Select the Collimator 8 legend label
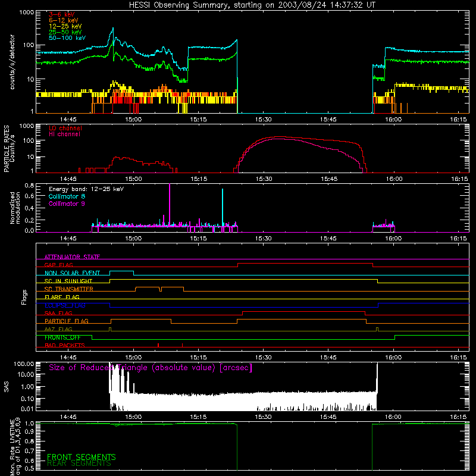Image resolution: width=476 pixels, height=476 pixels. [x=67, y=196]
